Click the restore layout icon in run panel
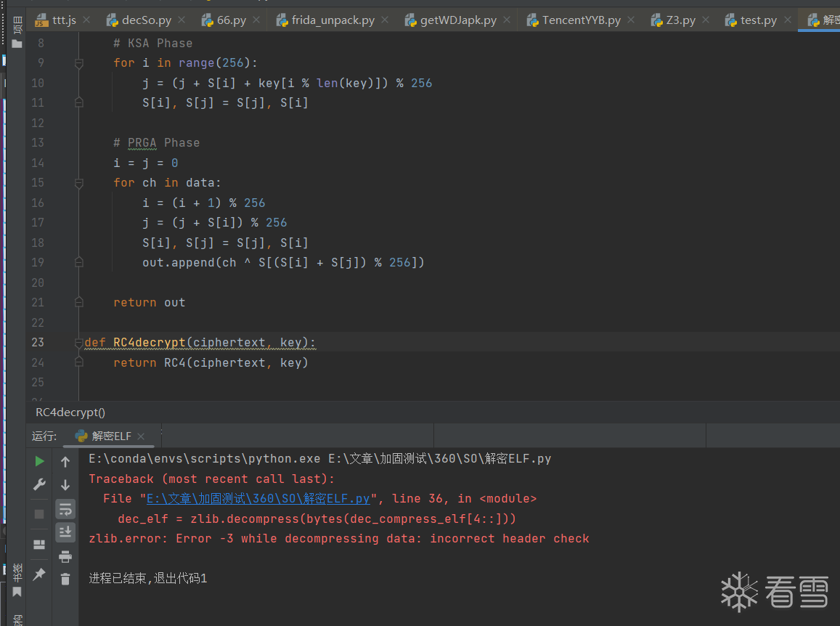This screenshot has width=840, height=626. [x=40, y=544]
